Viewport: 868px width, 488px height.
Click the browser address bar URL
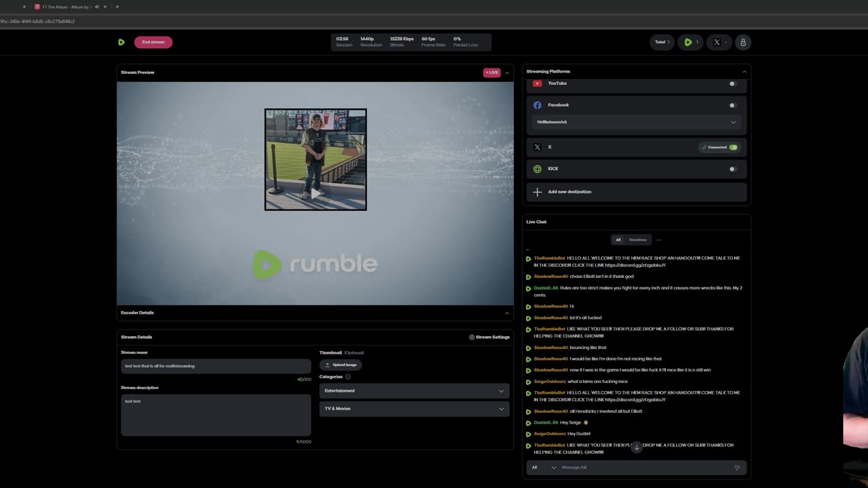37,21
